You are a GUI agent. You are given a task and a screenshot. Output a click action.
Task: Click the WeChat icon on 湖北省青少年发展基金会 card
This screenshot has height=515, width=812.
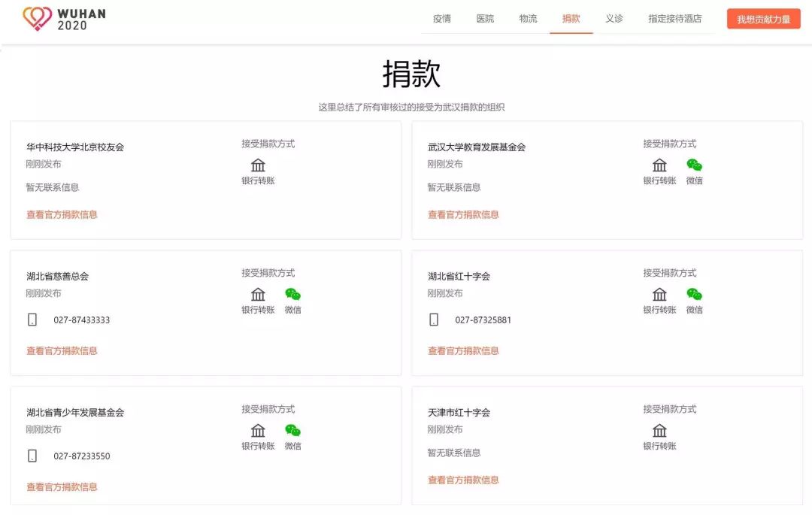click(x=292, y=430)
